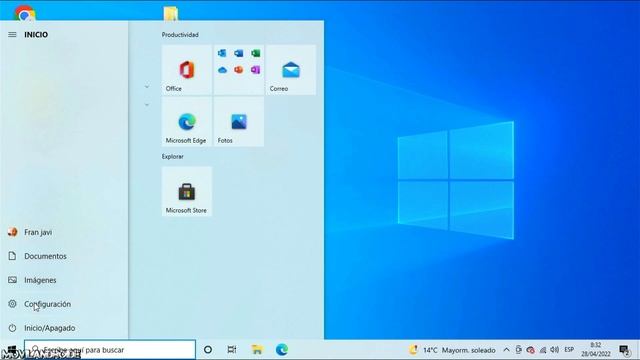Click the Meet Now tray icon
This screenshot has width=640, height=360.
(x=518, y=350)
